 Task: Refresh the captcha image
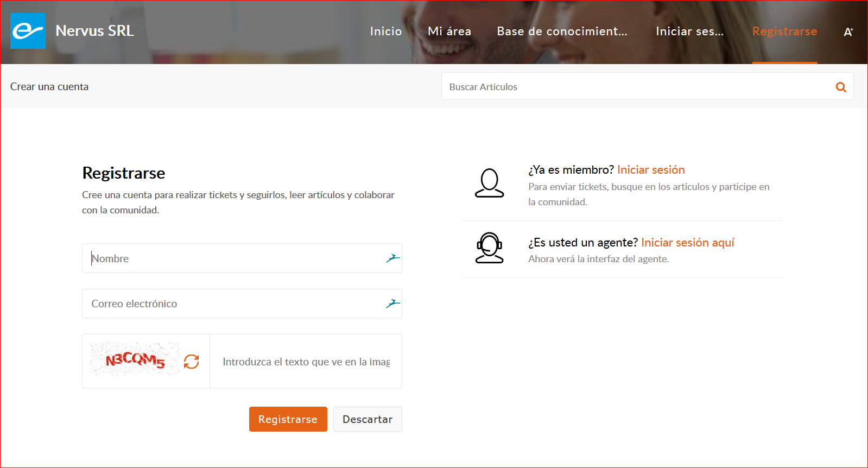pos(191,361)
